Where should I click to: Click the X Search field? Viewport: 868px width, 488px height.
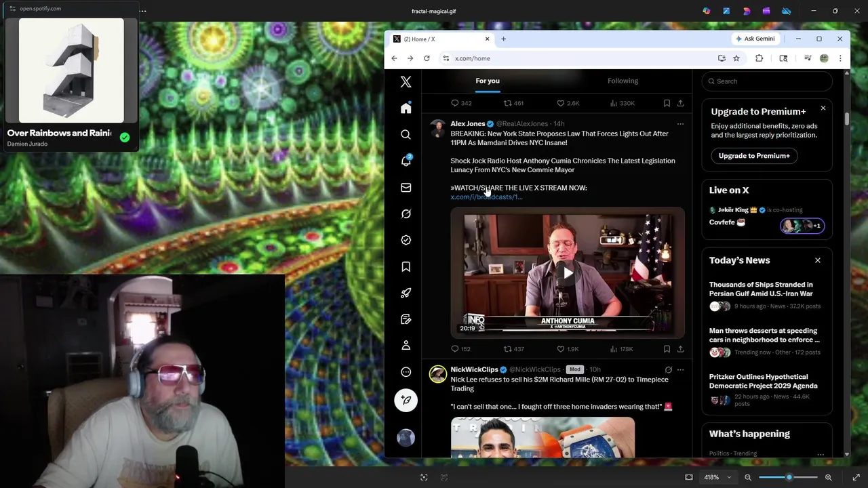coord(767,81)
